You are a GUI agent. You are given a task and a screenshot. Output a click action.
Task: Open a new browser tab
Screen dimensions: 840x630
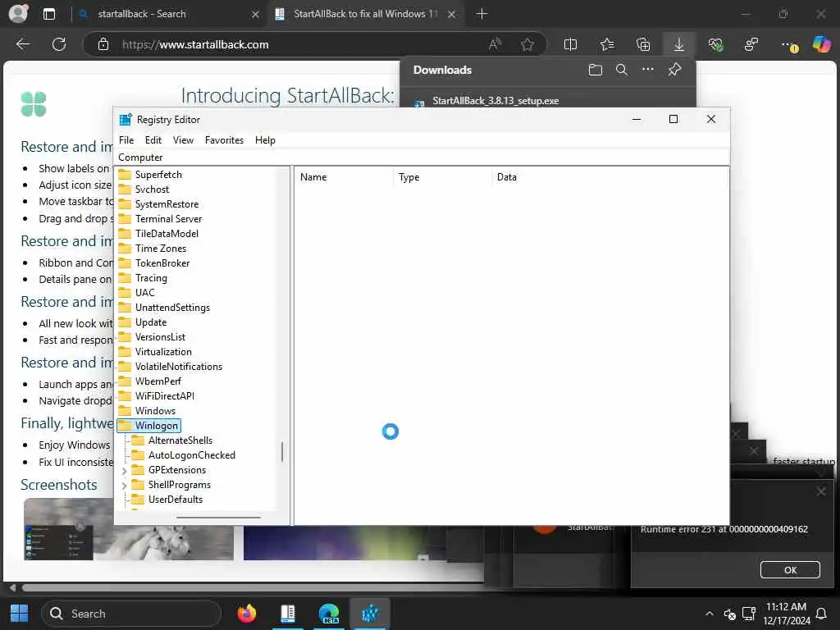[x=482, y=14]
